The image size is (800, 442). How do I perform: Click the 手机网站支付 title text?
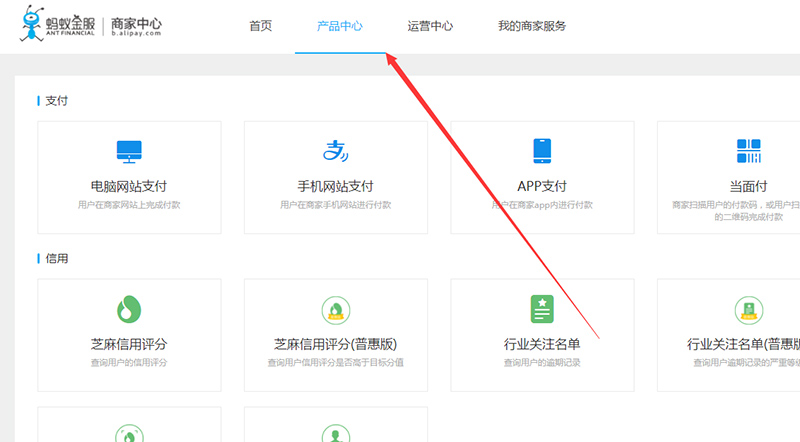pyautogui.click(x=335, y=186)
